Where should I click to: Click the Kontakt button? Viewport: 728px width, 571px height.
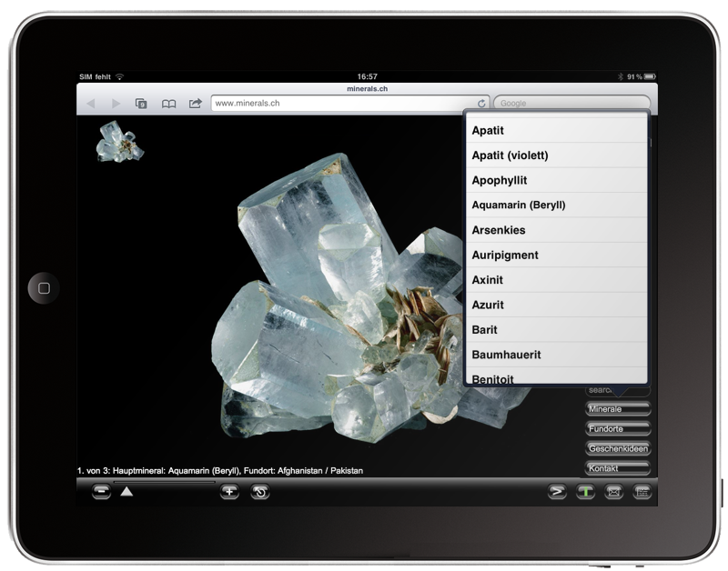point(618,468)
